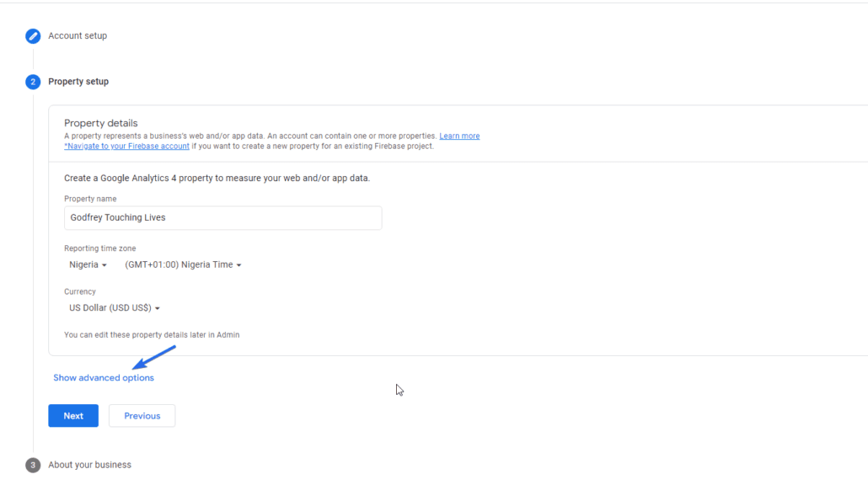Go back with the Previous button
Image resolution: width=868 pixels, height=485 pixels.
tap(142, 416)
